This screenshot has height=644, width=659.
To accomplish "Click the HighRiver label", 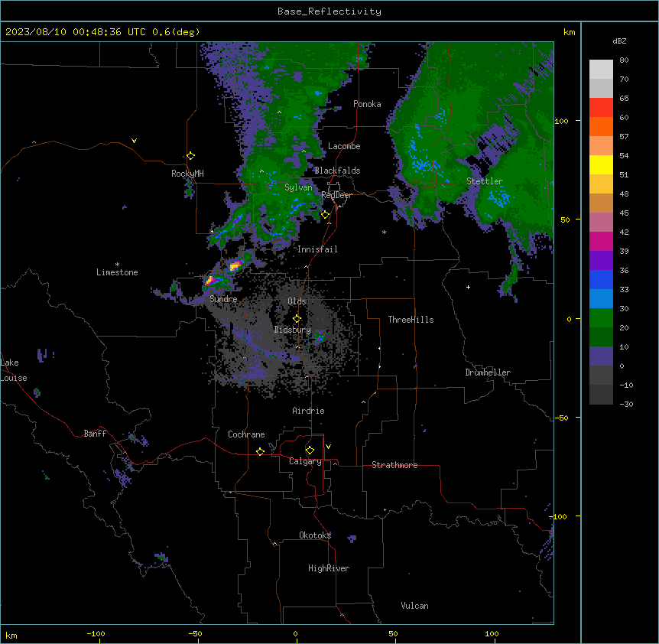I will [x=329, y=568].
